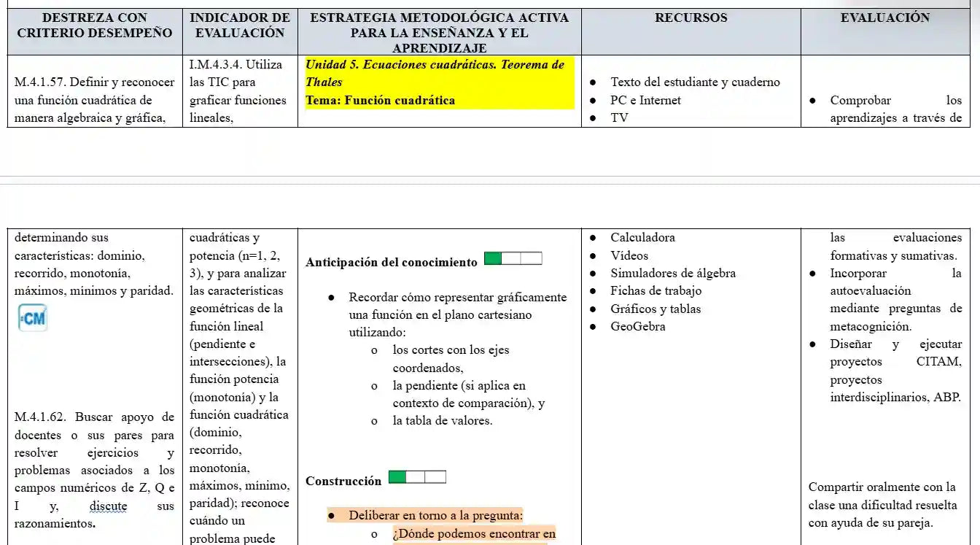Click the orange highlighted Deliberar en torno text
The height and width of the screenshot is (545, 980).
tap(435, 515)
